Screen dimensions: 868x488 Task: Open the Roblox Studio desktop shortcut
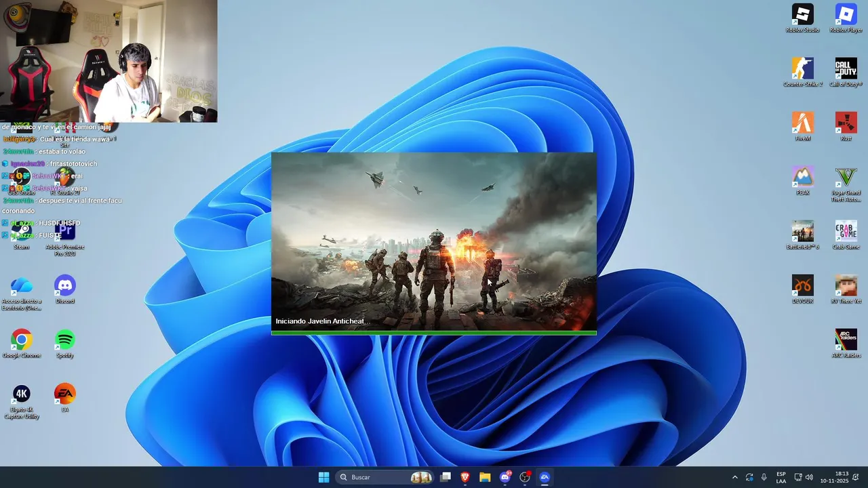(x=802, y=18)
